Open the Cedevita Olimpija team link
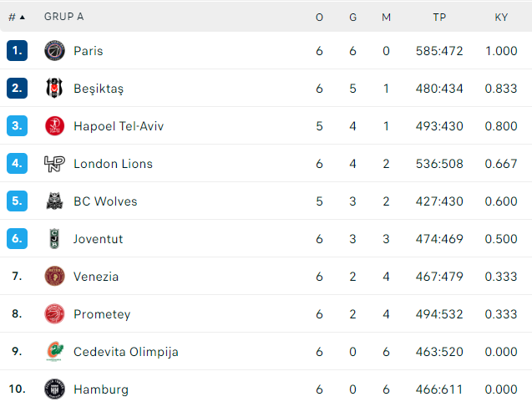The width and height of the screenshot is (532, 407). click(126, 352)
